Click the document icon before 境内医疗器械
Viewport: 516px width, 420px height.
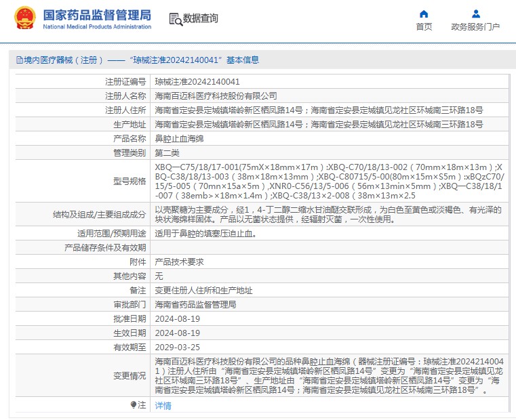(x=20, y=60)
